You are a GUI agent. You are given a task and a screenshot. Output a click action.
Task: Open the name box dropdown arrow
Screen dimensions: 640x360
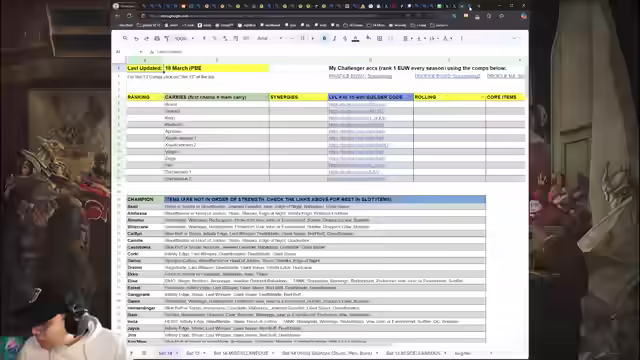coord(141,52)
